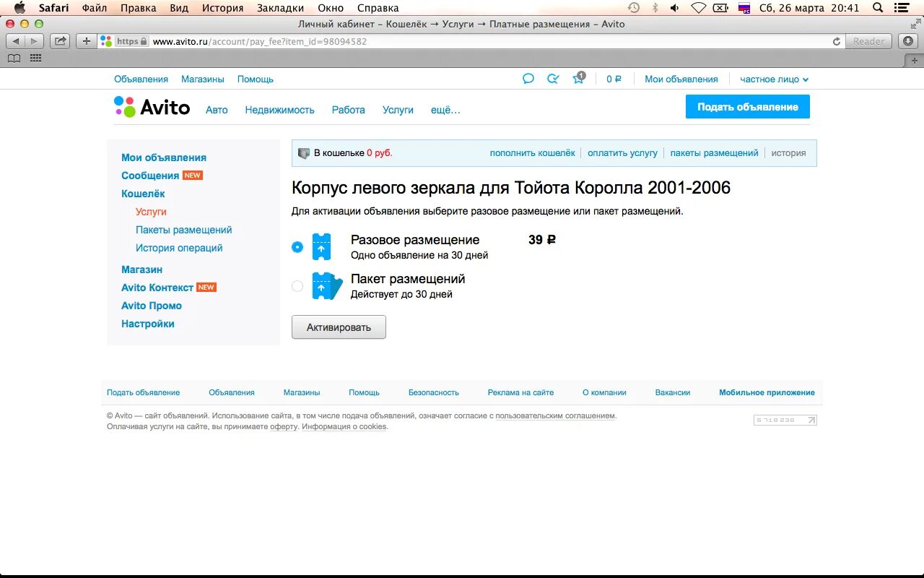Screen dimensions: 924x578
Task: Open Магазин in the sidebar
Action: pyautogui.click(x=141, y=269)
